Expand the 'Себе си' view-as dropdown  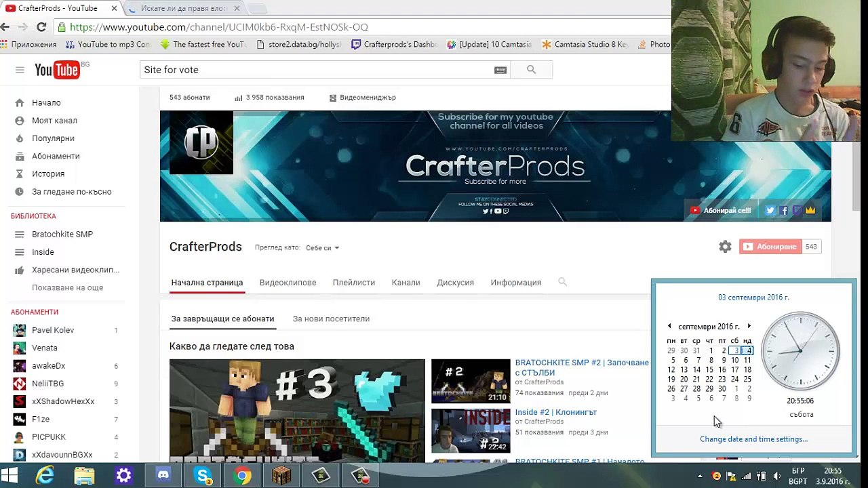tap(322, 248)
